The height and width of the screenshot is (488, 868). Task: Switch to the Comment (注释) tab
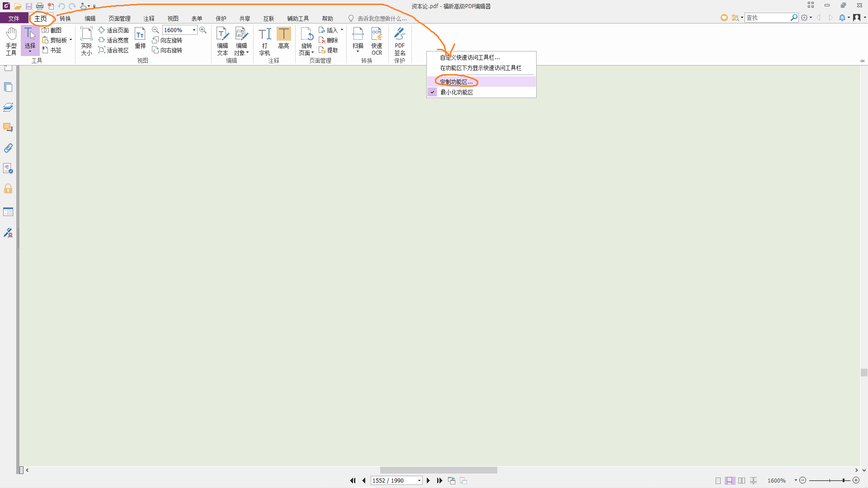[149, 19]
